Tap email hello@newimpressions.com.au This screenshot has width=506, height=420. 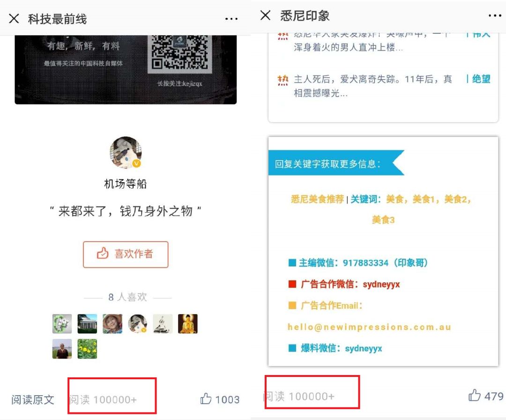[x=369, y=327]
